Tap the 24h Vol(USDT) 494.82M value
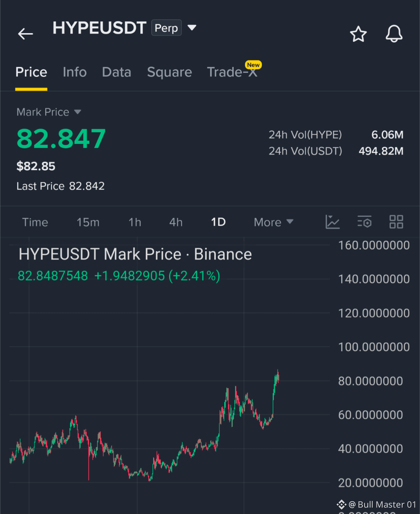The height and width of the screenshot is (514, 420). 381,151
